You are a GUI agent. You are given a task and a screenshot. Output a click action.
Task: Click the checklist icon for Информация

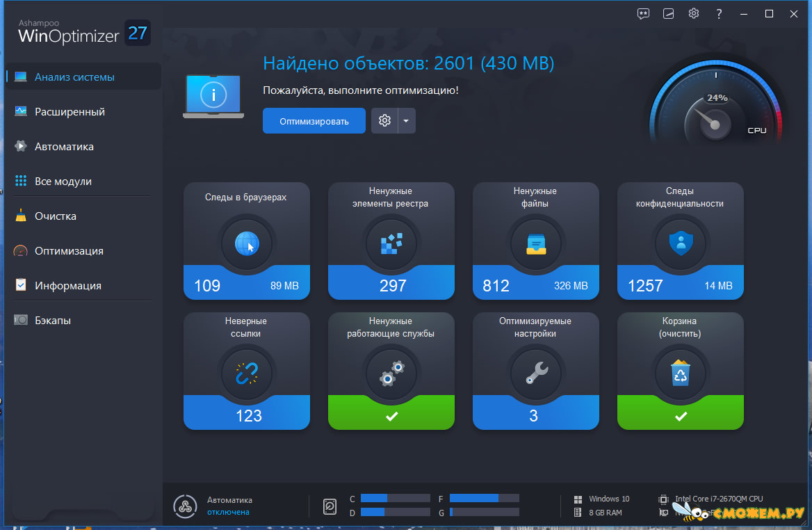21,285
